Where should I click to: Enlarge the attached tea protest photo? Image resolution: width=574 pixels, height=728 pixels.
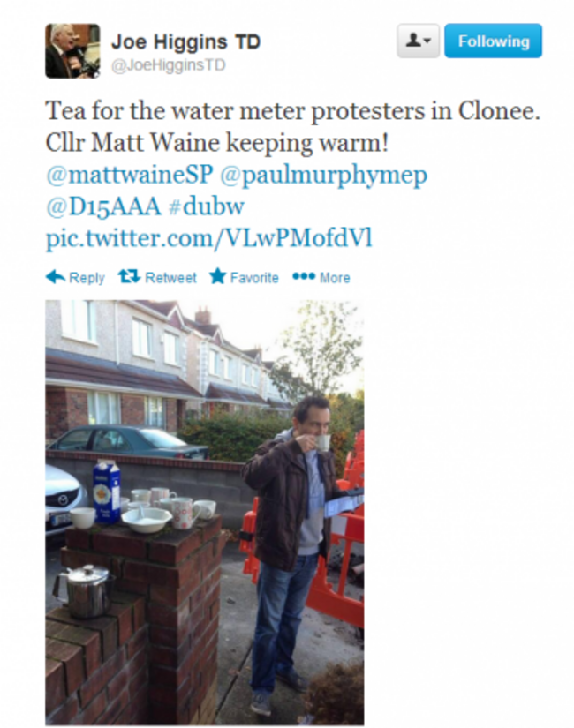point(205,513)
